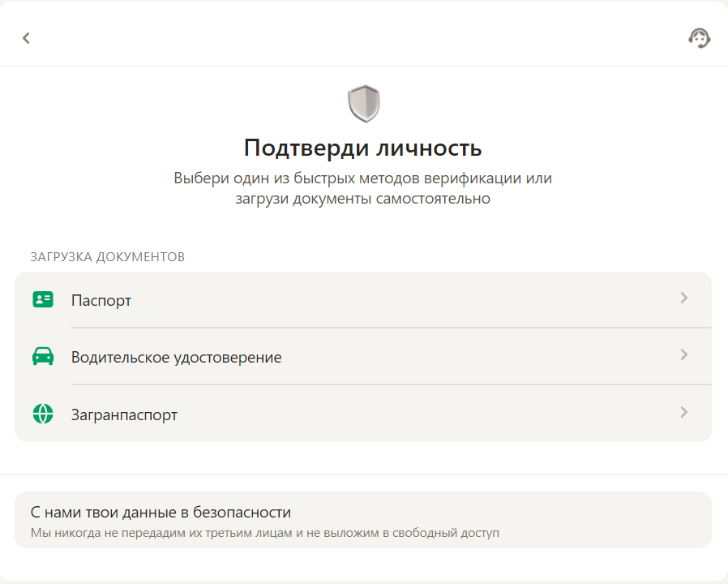Open the Паспорт row chevron
Viewport: 728px width, 584px height.
[x=684, y=298]
